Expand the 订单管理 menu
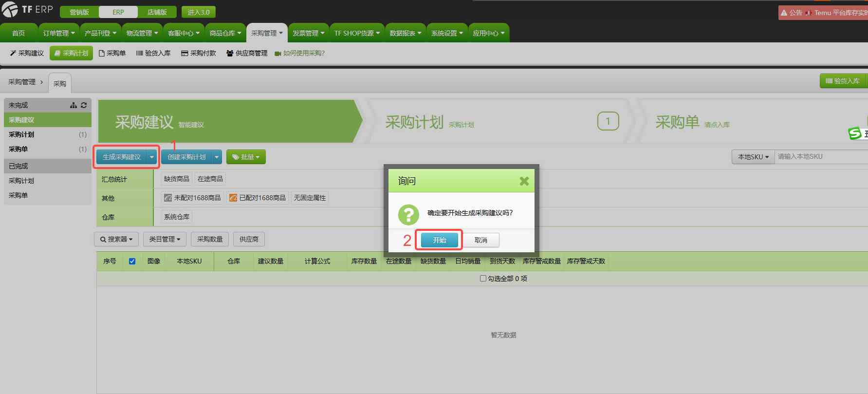The height and width of the screenshot is (394, 868). pos(59,33)
